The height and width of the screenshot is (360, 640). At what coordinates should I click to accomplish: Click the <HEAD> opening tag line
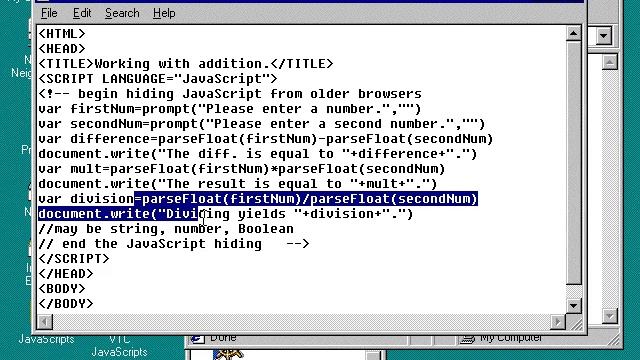[62, 49]
